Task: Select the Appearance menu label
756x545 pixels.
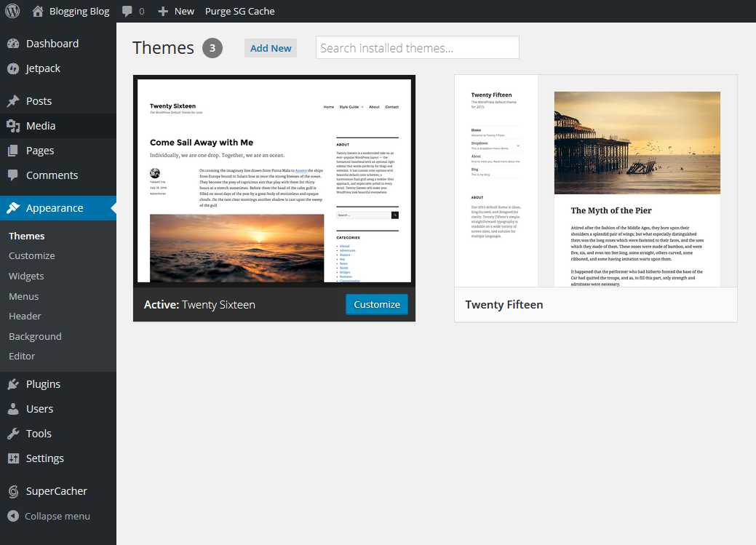Action: click(x=55, y=208)
